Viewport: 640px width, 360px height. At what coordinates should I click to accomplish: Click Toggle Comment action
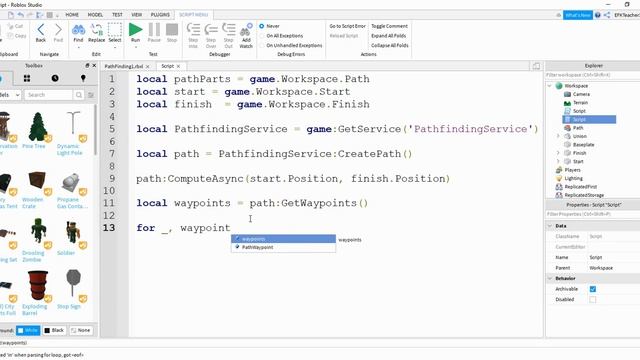tap(389, 26)
